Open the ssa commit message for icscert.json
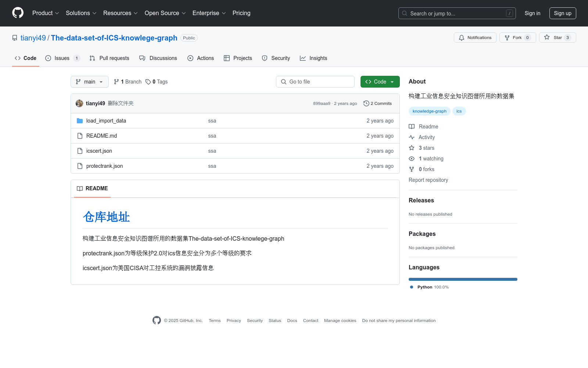This screenshot has height=368, width=588. coord(212,151)
